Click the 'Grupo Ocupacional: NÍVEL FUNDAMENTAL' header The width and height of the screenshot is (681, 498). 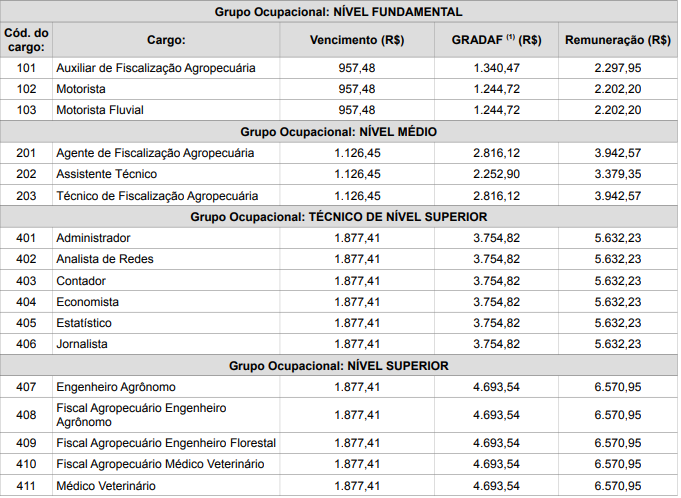[x=339, y=12]
